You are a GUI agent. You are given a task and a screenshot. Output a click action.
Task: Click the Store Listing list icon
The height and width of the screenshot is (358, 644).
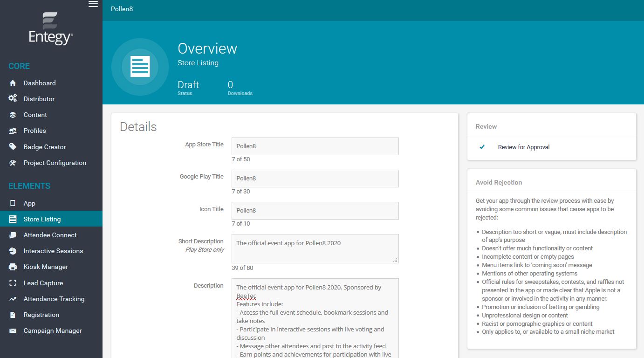click(x=13, y=219)
